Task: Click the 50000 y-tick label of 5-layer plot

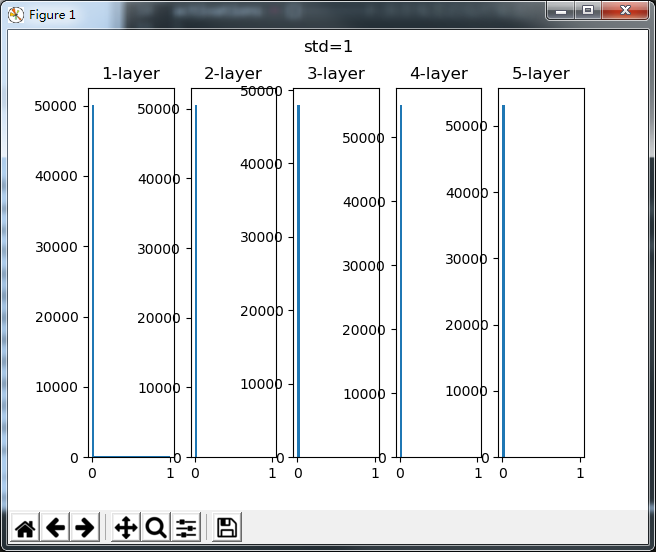Action: click(466, 126)
